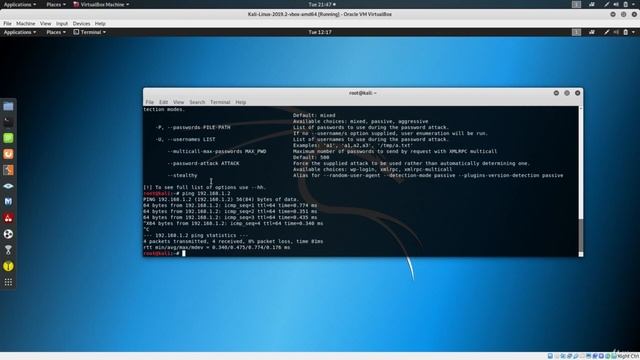Open Kali system menu arrow
Image resolution: width=640 pixels, height=360 pixels.
tap(633, 32)
